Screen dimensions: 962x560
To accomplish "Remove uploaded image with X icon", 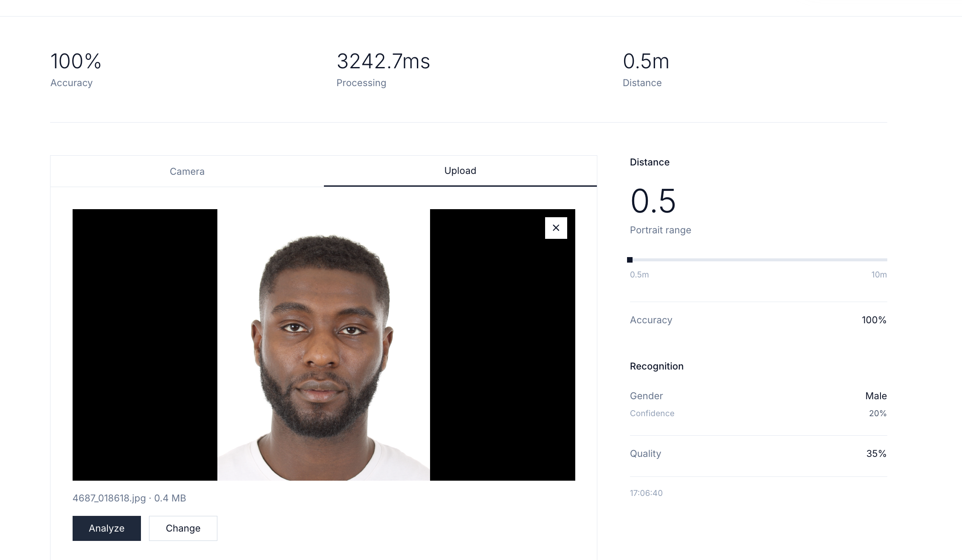I will 556,228.
